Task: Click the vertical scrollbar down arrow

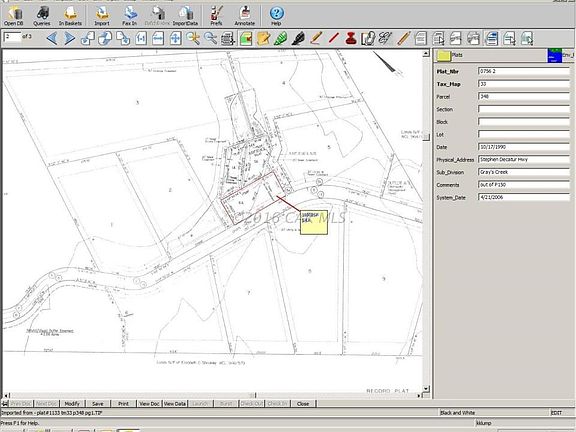Action: (426, 389)
